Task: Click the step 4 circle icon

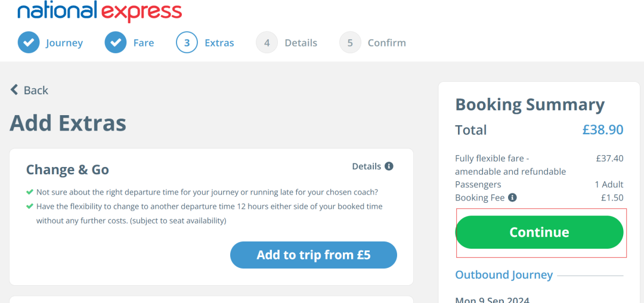Action: point(267,43)
